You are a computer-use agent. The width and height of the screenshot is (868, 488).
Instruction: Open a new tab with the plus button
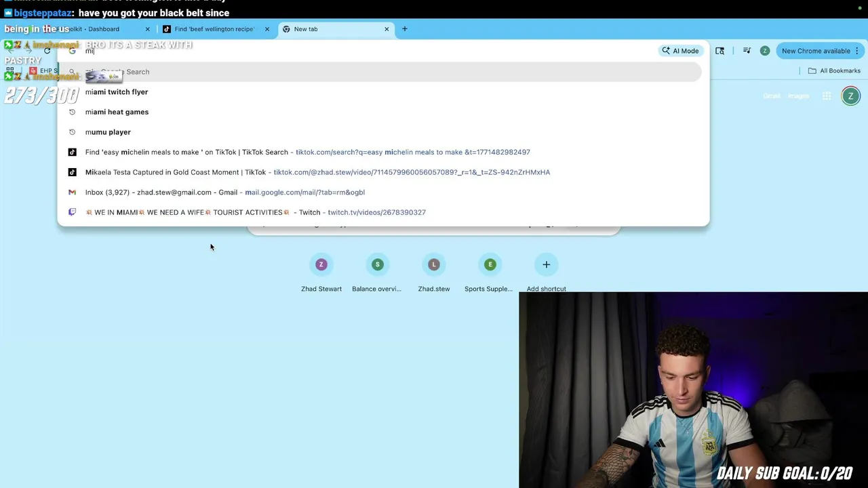pos(405,29)
